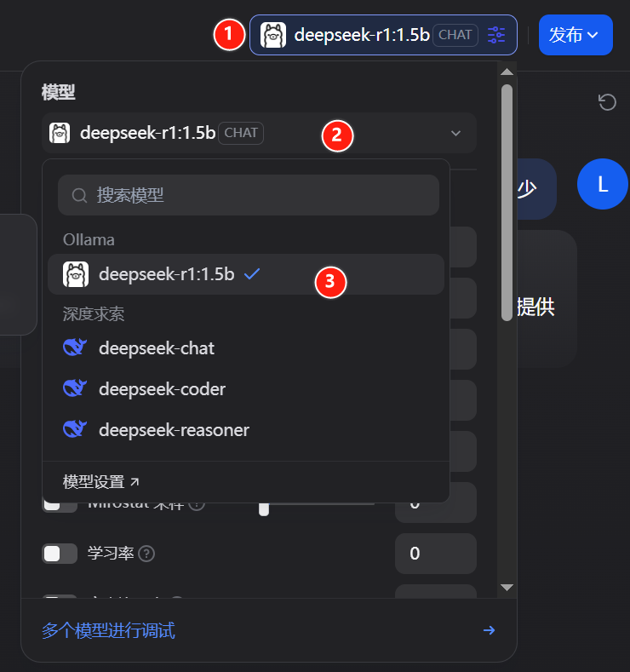Viewport: 630px width, 672px height.
Task: Open the 发布 publish dropdown
Action: coord(576,35)
